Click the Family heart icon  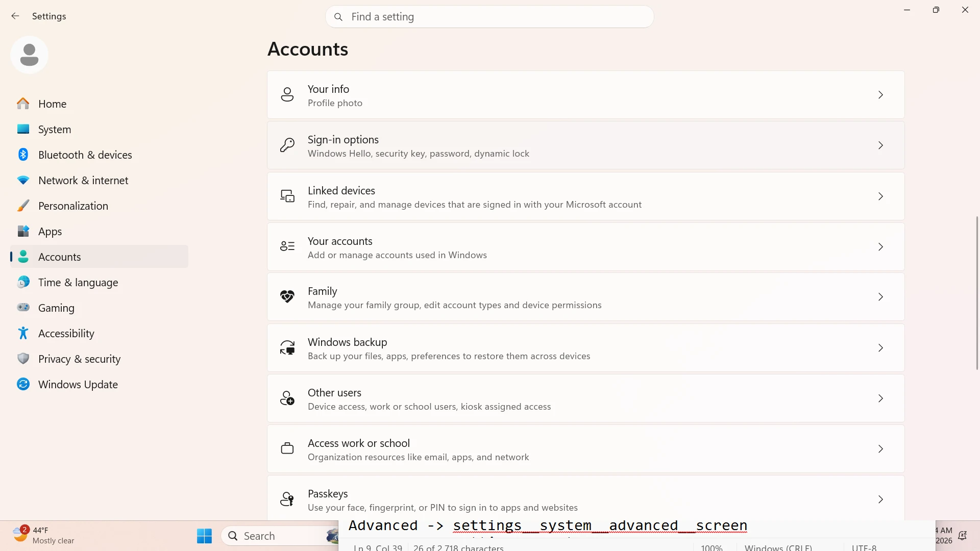(287, 296)
